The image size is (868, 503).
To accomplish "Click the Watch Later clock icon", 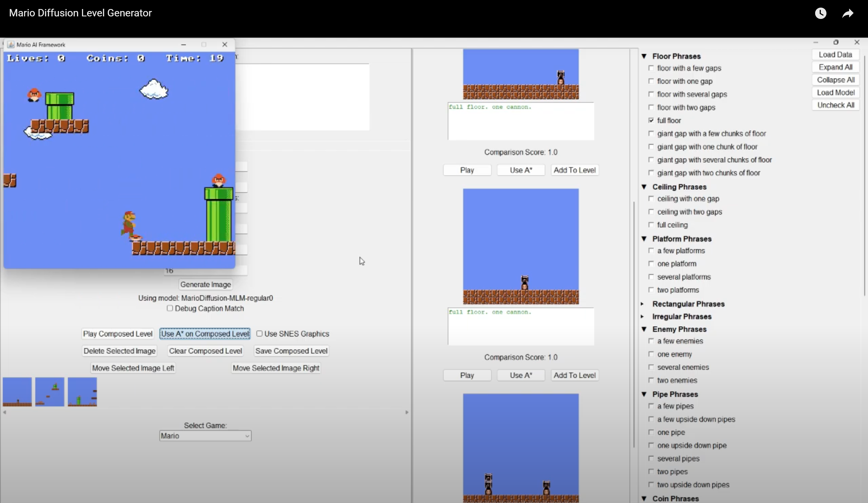I will coord(821,14).
